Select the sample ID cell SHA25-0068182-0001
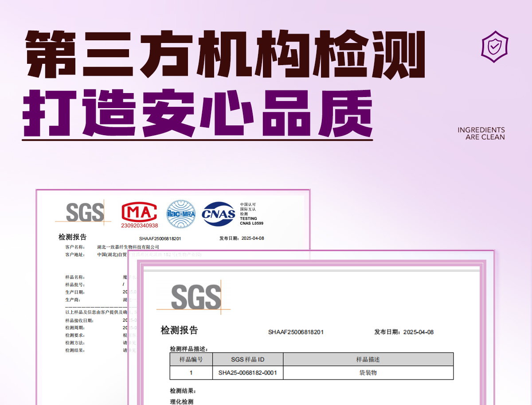532x405 pixels. tap(247, 373)
